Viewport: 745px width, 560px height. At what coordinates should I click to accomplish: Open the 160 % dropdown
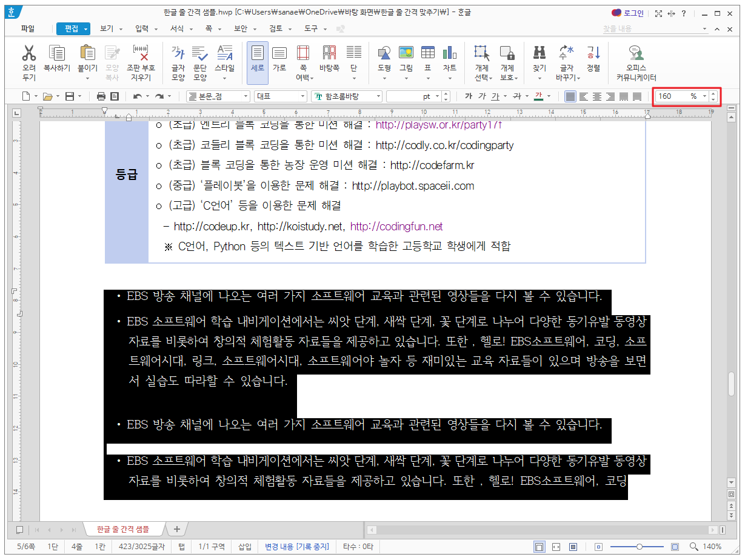pyautogui.click(x=704, y=96)
